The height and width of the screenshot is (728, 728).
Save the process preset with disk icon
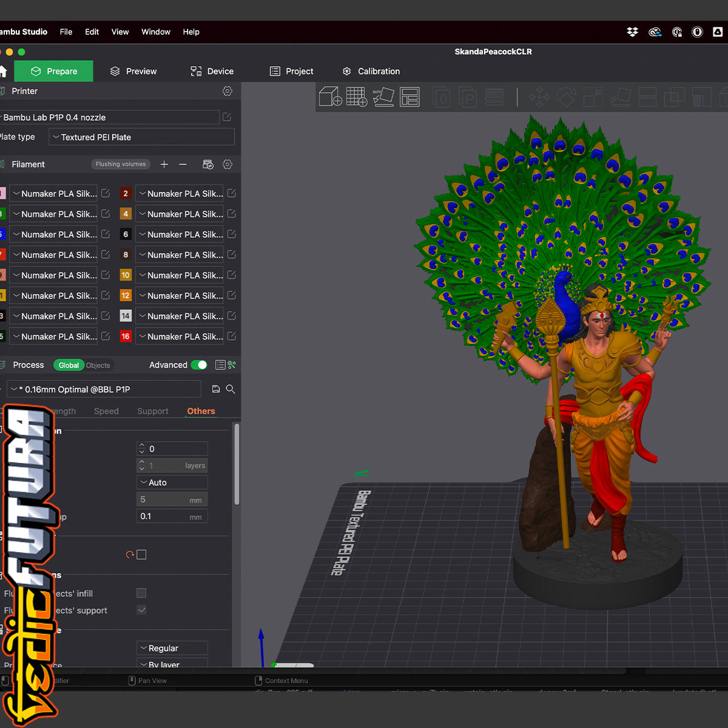(215, 389)
